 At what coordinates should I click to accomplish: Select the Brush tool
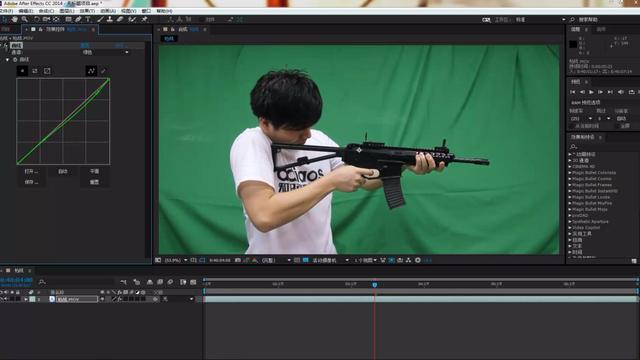[100, 19]
